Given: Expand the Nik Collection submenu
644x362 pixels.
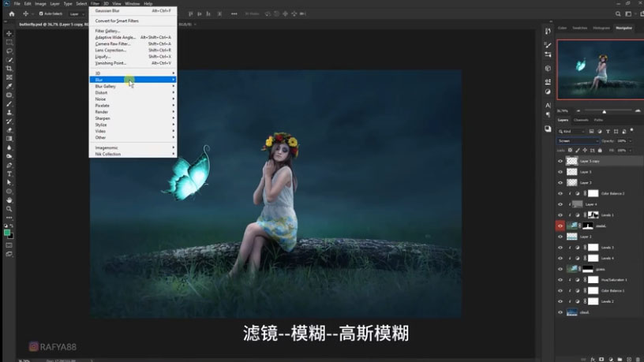Looking at the screenshot, I should click(133, 154).
